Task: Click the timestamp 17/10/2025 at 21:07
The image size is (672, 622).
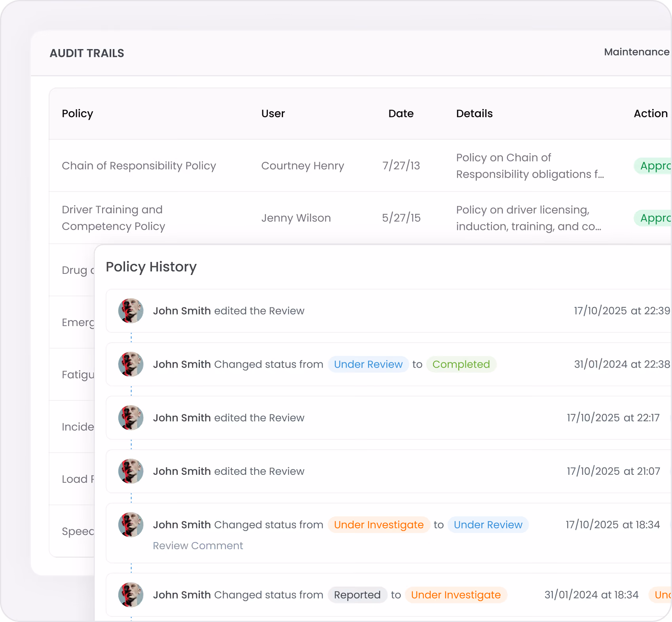Action: click(613, 471)
